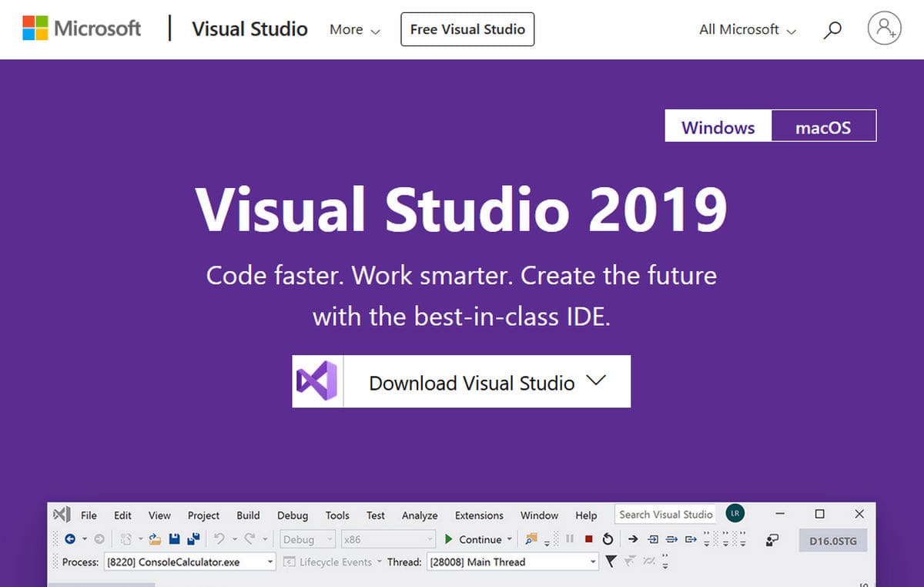Viewport: 924px width, 587px height.
Task: Click the Undo arrow icon
Action: click(x=219, y=539)
